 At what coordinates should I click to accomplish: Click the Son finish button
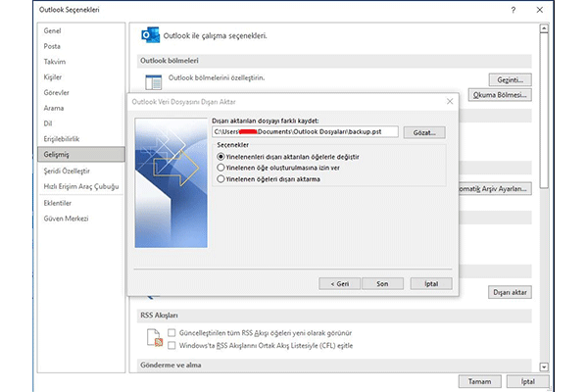382,283
